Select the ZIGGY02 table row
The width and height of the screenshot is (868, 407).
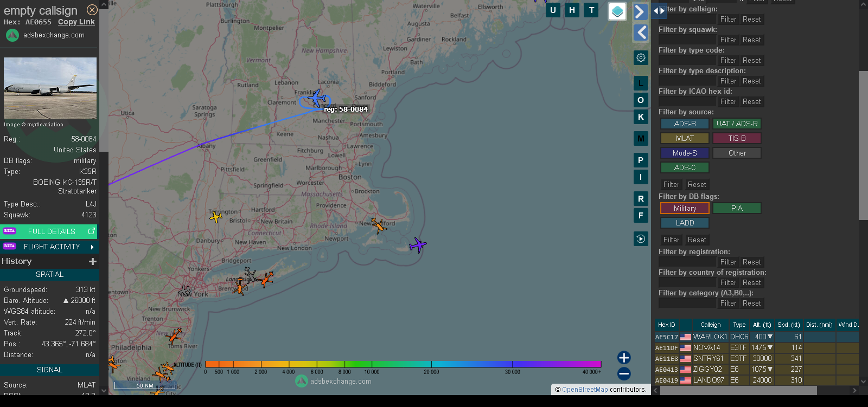point(757,369)
